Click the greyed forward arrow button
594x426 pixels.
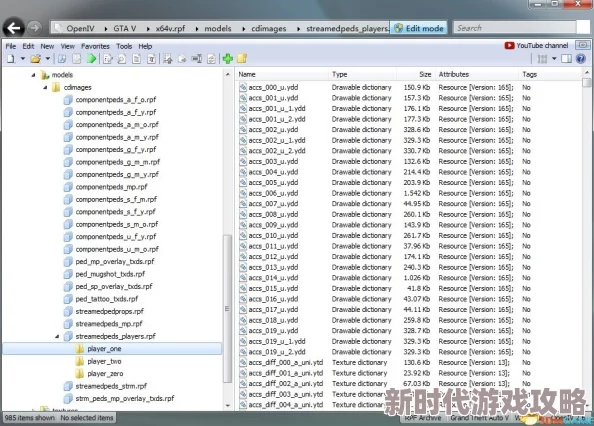[34, 28]
